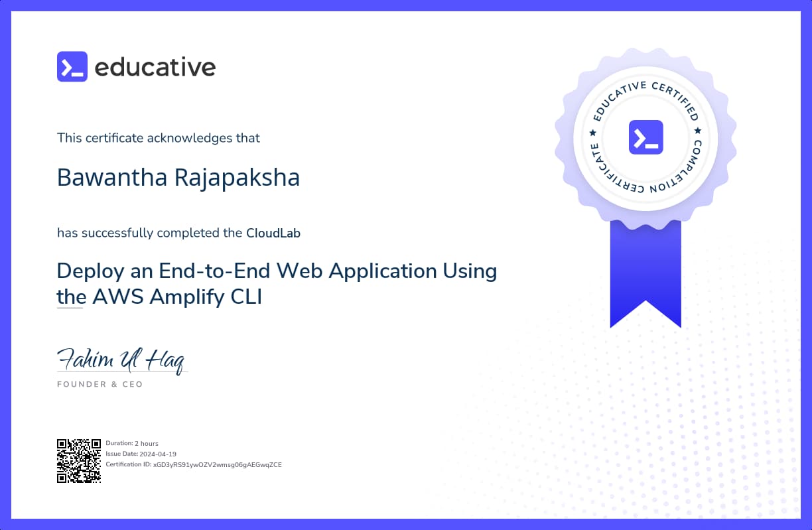This screenshot has width=812, height=530.
Task: Click the course title "Deploy an End-to-End Web Application"
Action: 277,271
